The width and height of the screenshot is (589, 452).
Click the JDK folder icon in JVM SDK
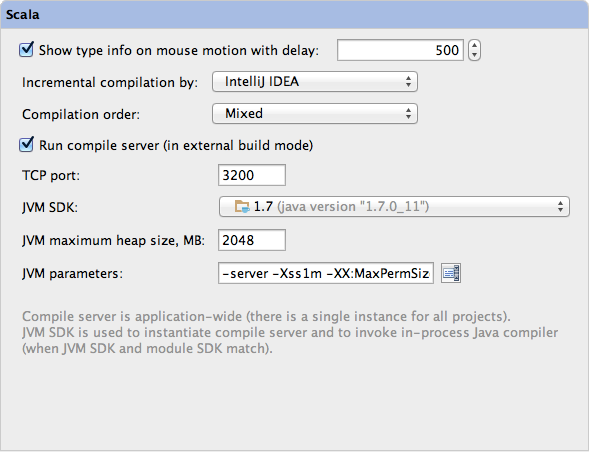(x=242, y=206)
